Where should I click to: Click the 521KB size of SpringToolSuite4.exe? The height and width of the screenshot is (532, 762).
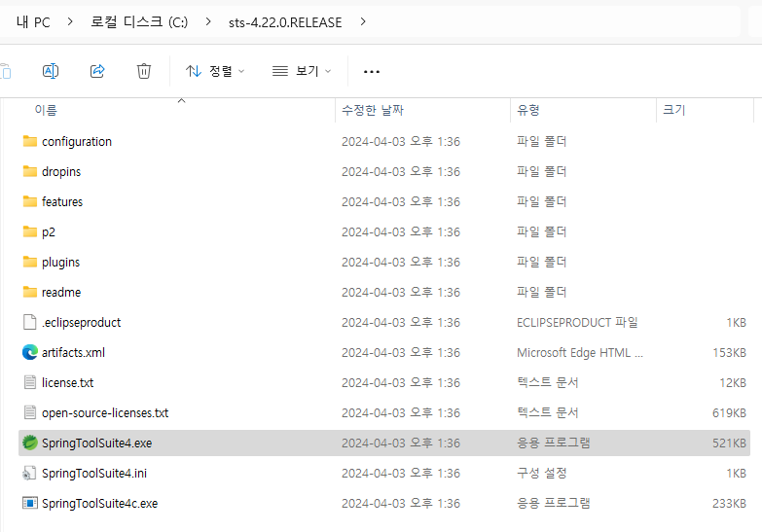(729, 443)
